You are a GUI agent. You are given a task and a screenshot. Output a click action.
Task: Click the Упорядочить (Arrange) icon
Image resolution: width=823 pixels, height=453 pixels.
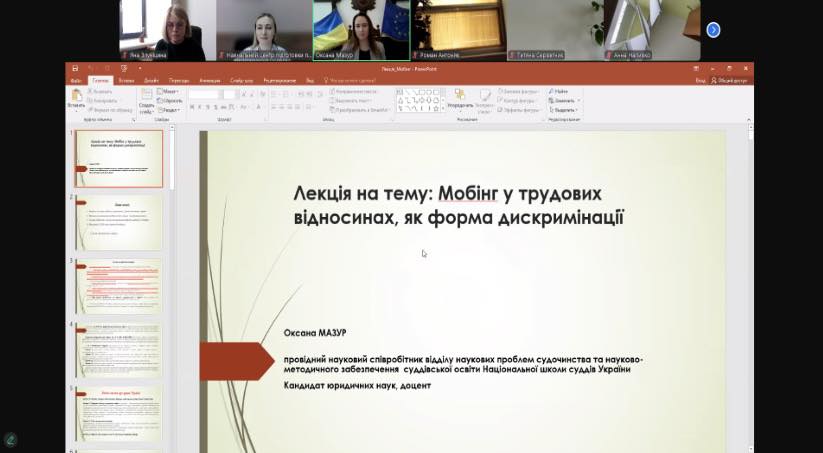pos(460,96)
